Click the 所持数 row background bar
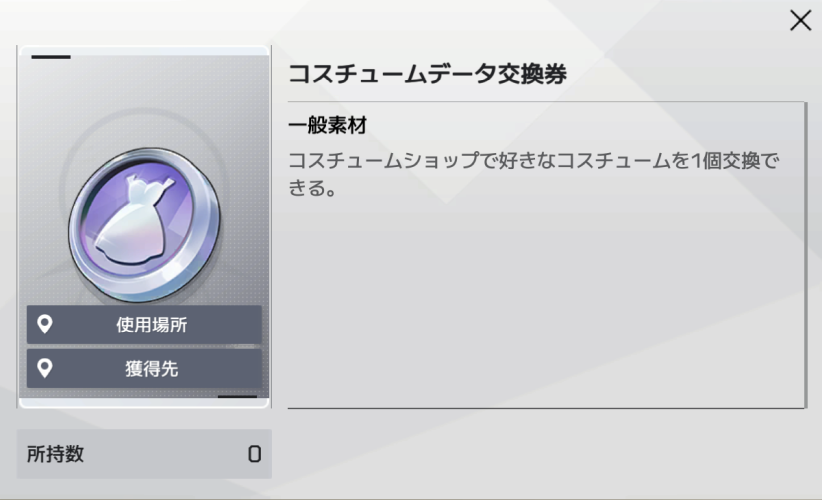 point(144,454)
